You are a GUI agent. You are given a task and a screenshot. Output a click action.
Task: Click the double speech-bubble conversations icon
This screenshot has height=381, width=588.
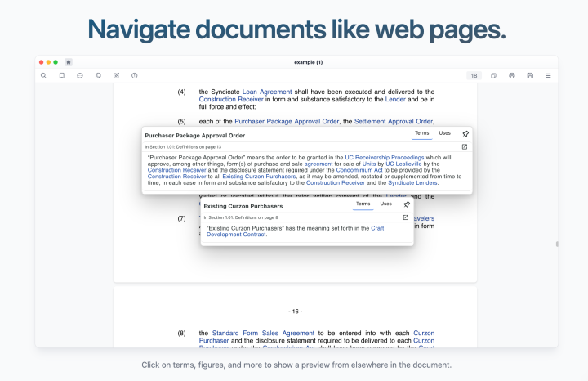(98, 75)
